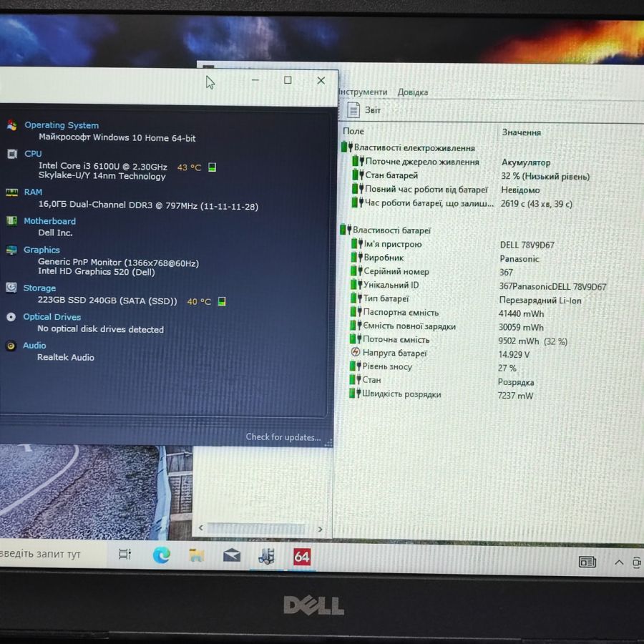Select the Ємність повної зарядки row
The image size is (644, 644).
(x=447, y=326)
